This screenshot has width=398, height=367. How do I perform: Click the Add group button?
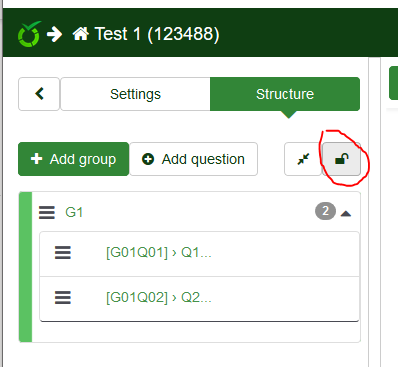click(x=73, y=159)
